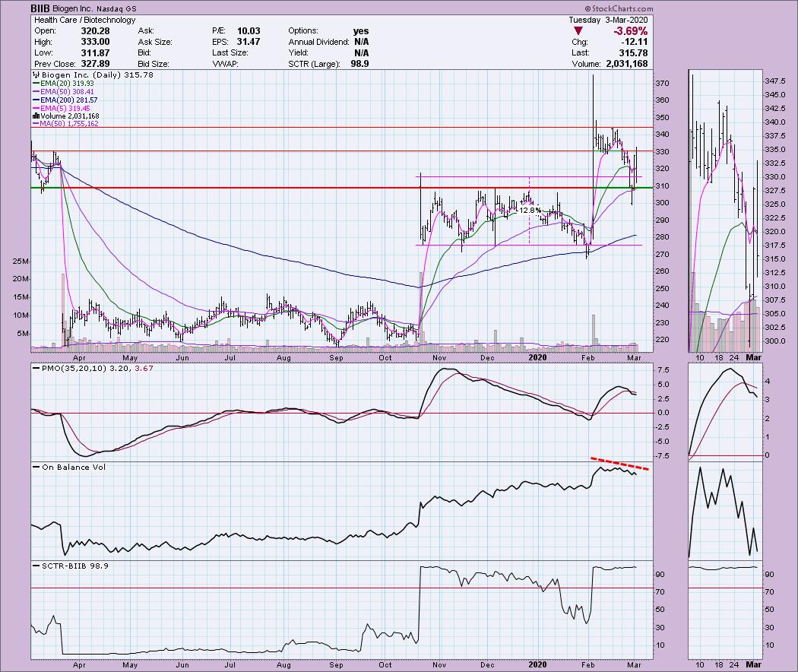Click the EMA(50) 308.41 legend entry

pyautogui.click(x=67, y=92)
